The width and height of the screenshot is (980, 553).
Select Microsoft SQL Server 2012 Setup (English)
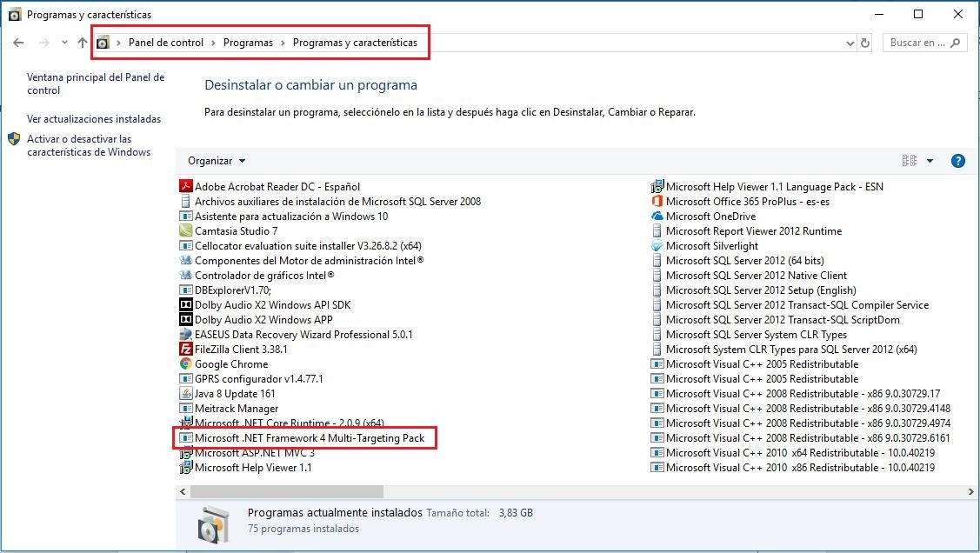point(753,290)
